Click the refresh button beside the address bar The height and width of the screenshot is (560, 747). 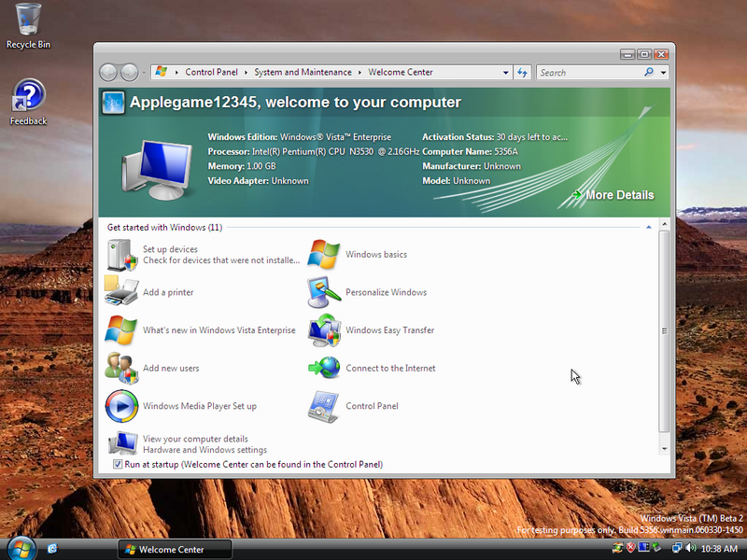[x=522, y=73]
